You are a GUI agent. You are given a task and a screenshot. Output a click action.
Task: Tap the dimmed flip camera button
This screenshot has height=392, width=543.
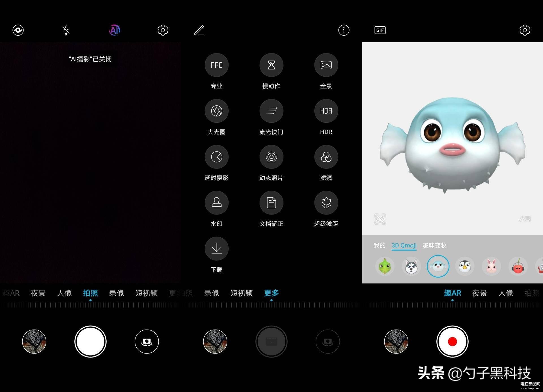click(x=328, y=341)
